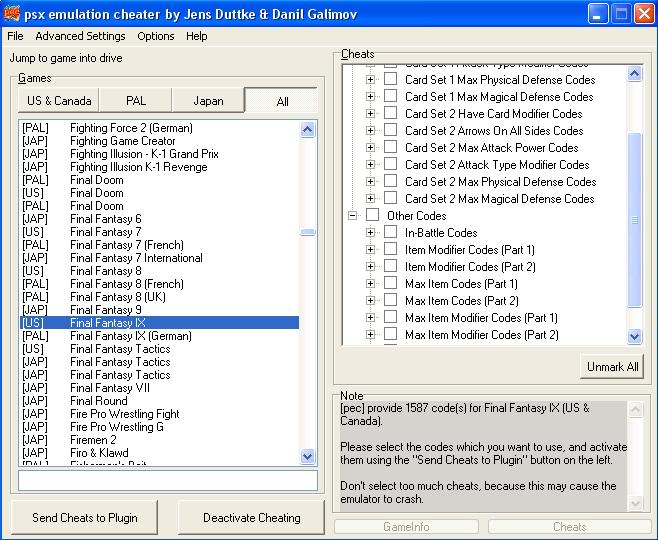This screenshot has width=658, height=540.
Task: Select [JAP] Final Fantasy 7 International entry
Action: coord(159,258)
